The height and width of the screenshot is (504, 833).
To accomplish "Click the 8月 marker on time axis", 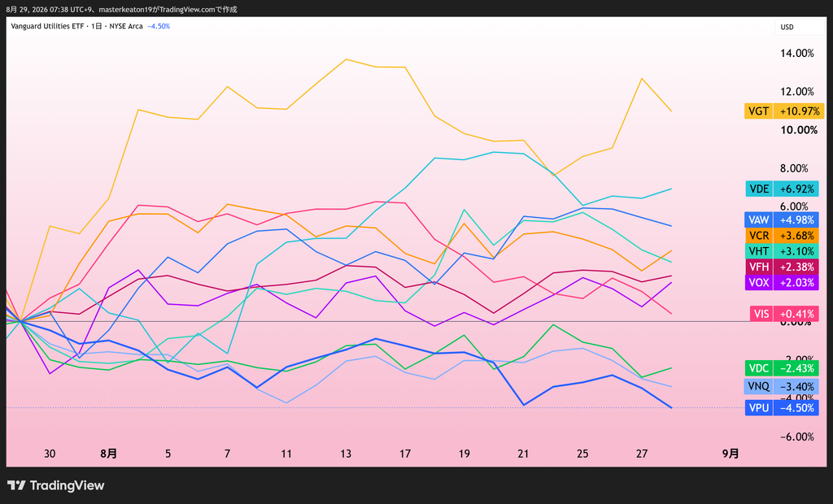I will click(x=109, y=454).
